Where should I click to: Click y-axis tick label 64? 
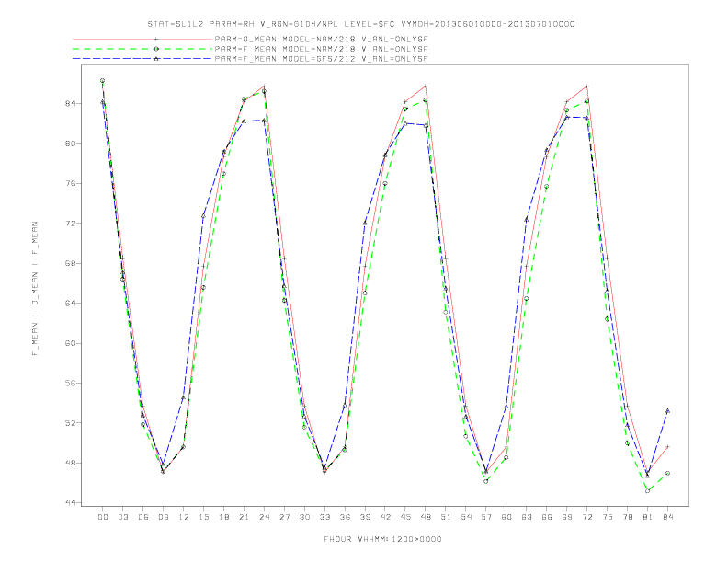70,304
